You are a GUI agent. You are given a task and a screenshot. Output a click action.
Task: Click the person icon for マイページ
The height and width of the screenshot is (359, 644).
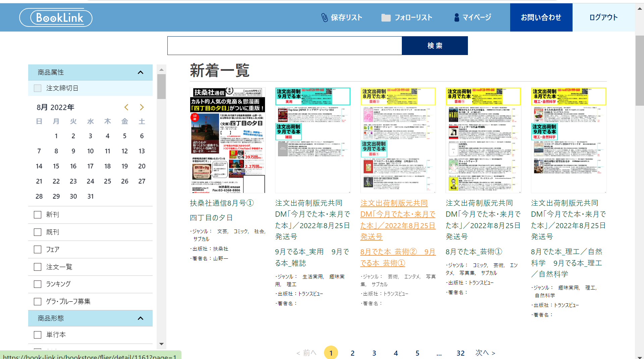(457, 18)
